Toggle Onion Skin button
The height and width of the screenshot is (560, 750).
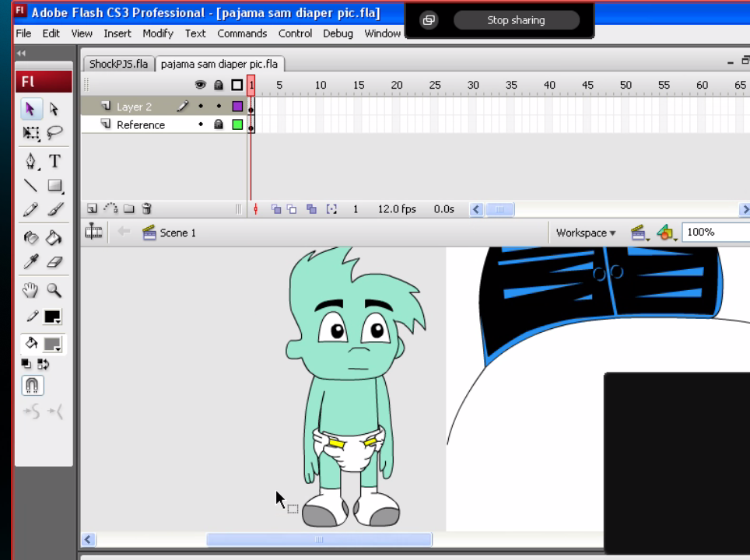click(x=276, y=209)
